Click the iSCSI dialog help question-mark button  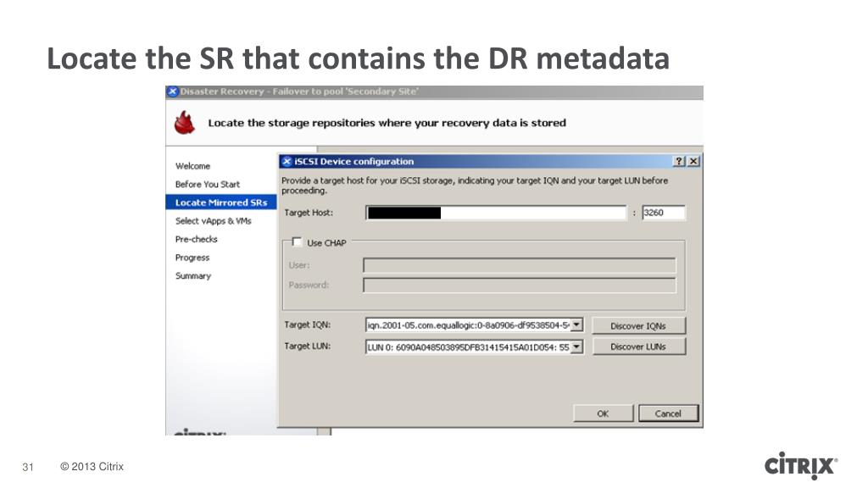(679, 161)
